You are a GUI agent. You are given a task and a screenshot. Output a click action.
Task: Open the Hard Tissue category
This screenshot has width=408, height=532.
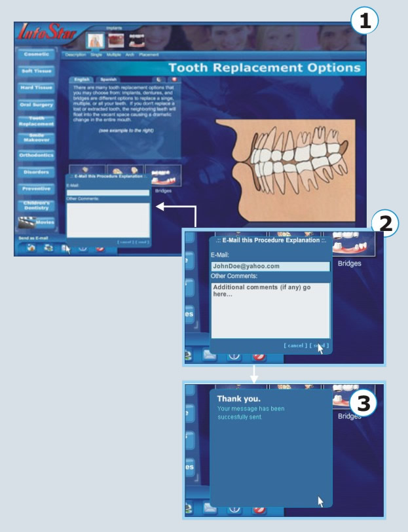36,88
